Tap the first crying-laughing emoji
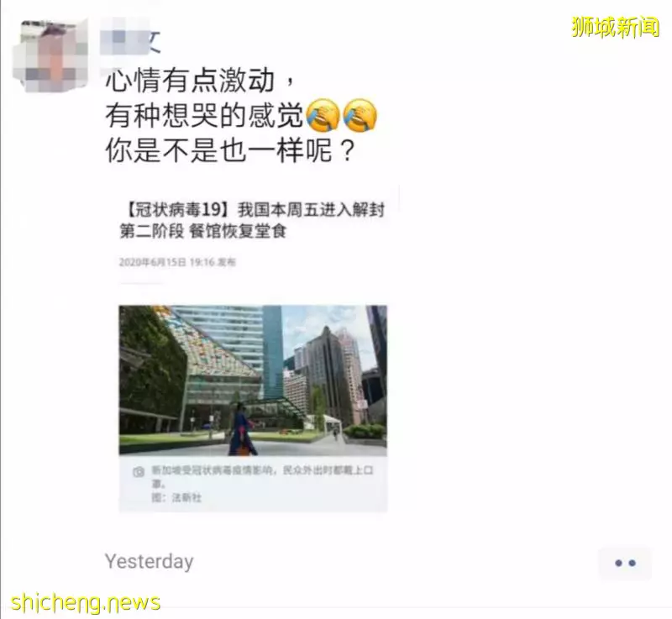The image size is (672, 619). point(323,116)
